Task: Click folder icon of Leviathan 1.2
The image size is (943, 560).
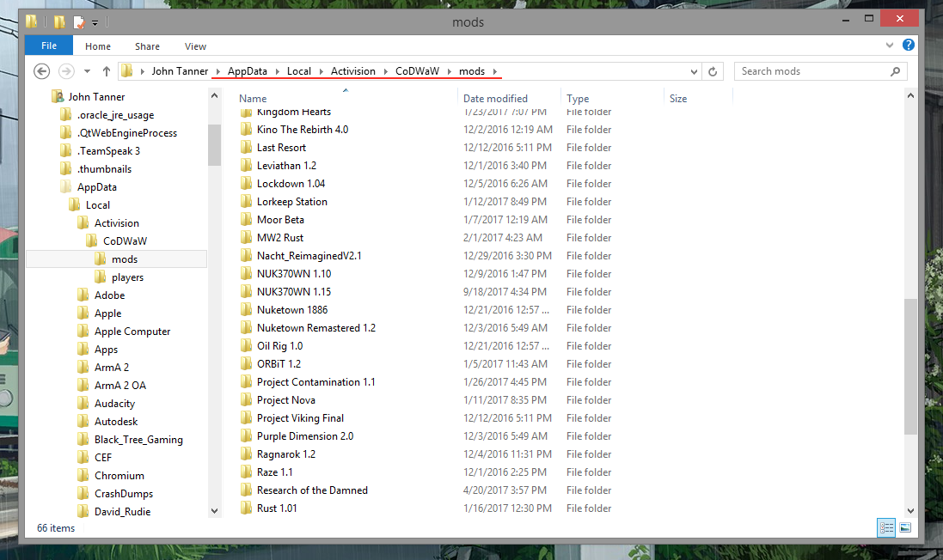Action: pos(246,165)
